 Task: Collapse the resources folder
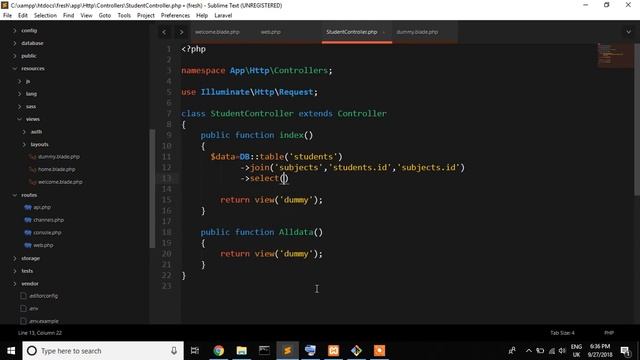click(15, 69)
